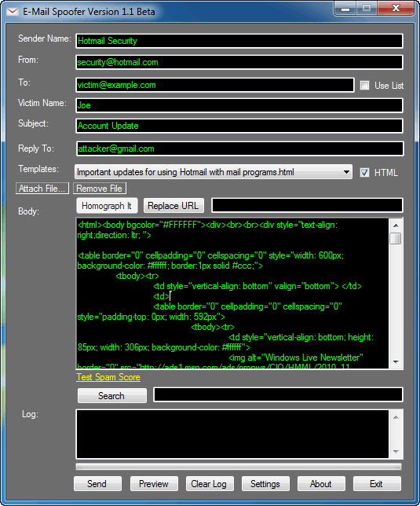Click the Body scrollbar thumb
The width and height of the screenshot is (420, 506).
pos(396,239)
